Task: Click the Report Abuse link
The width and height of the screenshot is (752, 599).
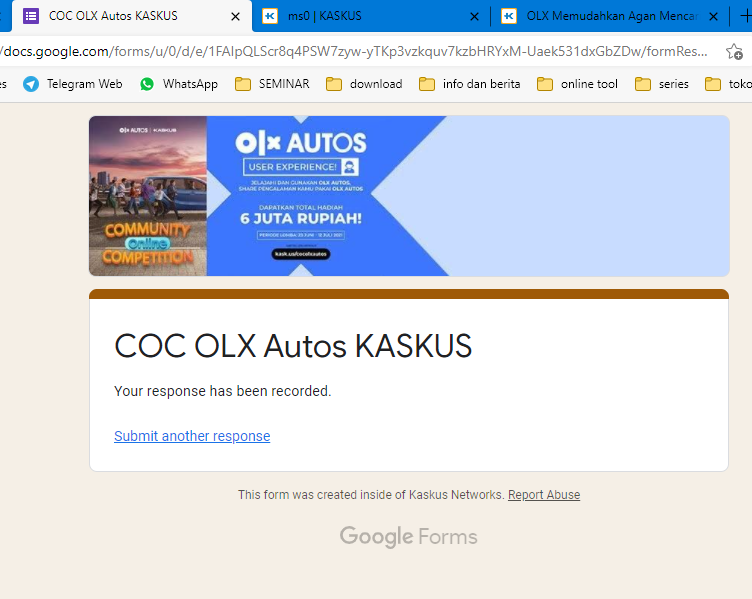Action: click(544, 494)
